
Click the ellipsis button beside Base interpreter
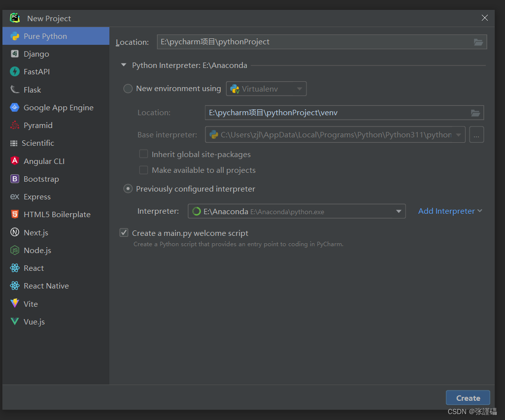tap(476, 135)
